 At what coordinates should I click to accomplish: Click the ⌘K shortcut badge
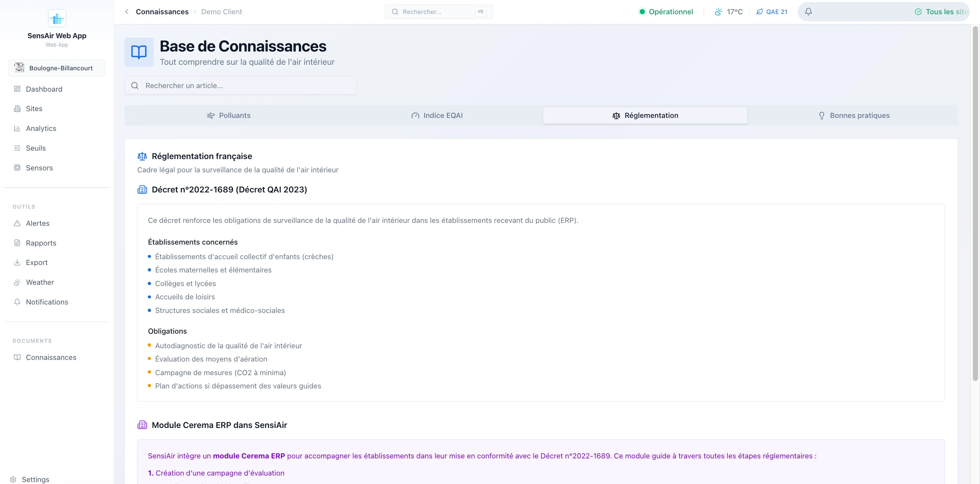pos(481,12)
